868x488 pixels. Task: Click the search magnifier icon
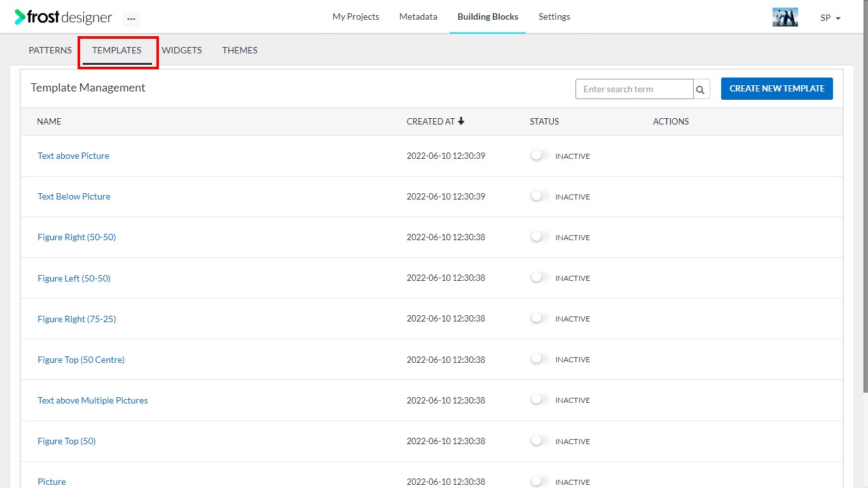701,90
